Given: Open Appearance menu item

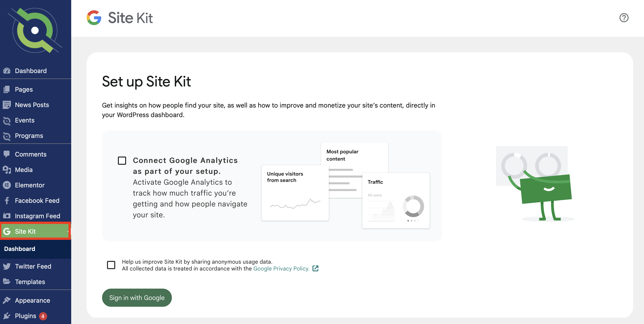Looking at the screenshot, I should coord(36,300).
